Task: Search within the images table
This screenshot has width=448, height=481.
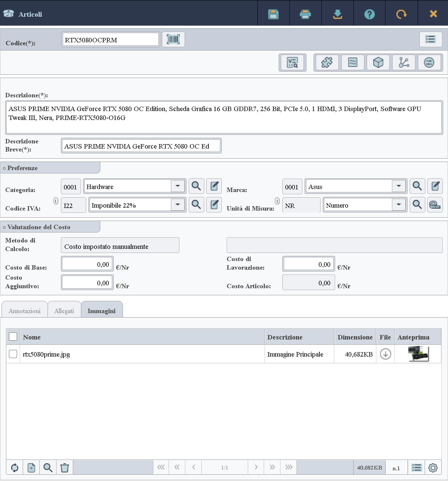Action: coord(48,468)
